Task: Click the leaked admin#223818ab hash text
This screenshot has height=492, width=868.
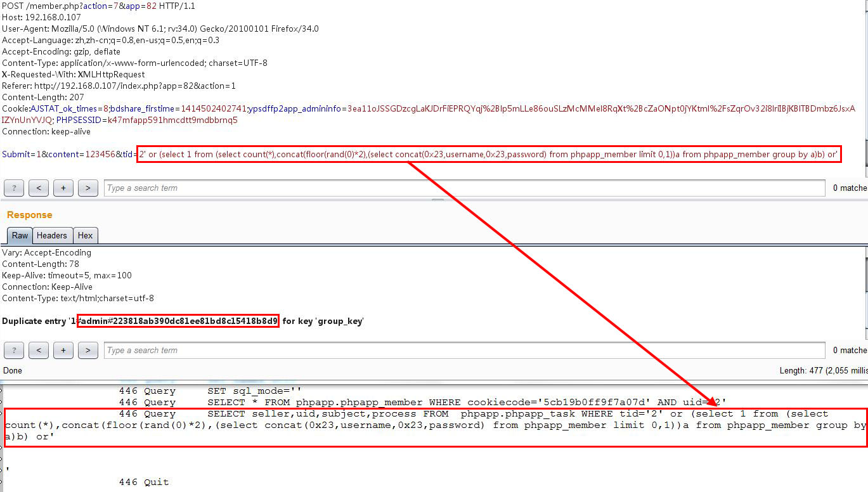Action: pos(178,321)
